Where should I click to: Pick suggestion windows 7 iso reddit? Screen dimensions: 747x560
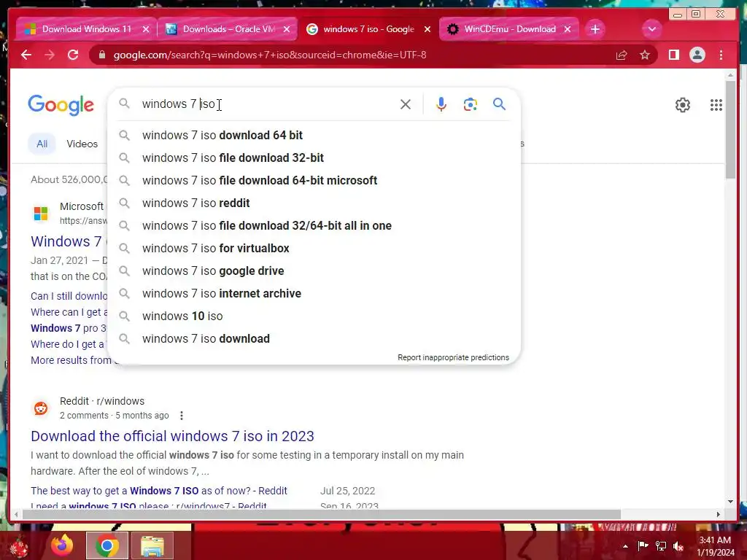coord(314,203)
